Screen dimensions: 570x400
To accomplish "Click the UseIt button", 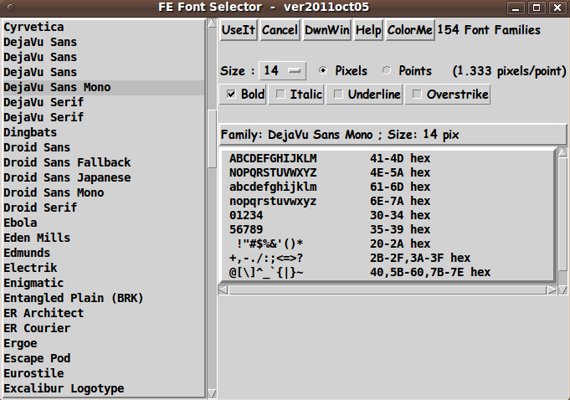I will pyautogui.click(x=238, y=30).
